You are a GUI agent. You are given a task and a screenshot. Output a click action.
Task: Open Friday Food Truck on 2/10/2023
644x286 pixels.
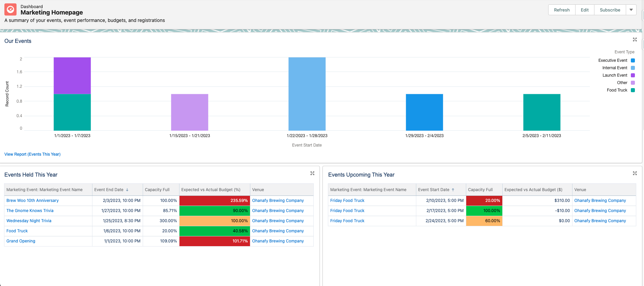click(x=347, y=201)
